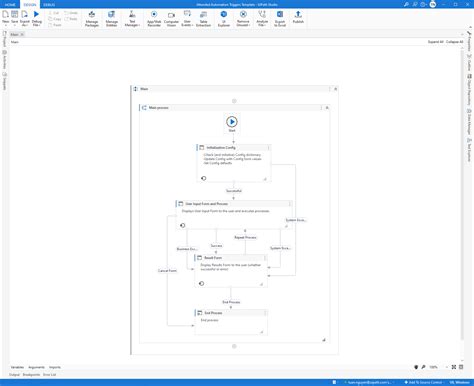Open the Activities side panel
Viewport: 474px width, 386px height.
pos(4,59)
